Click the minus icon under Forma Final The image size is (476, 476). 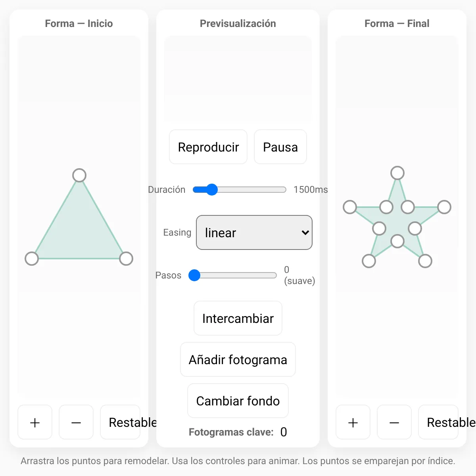pyautogui.click(x=394, y=422)
